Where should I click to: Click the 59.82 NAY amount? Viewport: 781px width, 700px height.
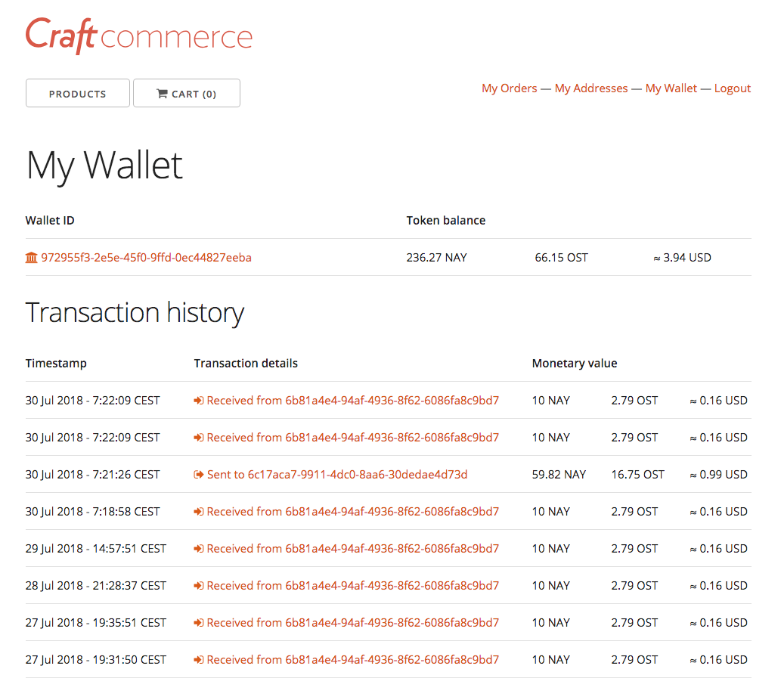coord(559,475)
